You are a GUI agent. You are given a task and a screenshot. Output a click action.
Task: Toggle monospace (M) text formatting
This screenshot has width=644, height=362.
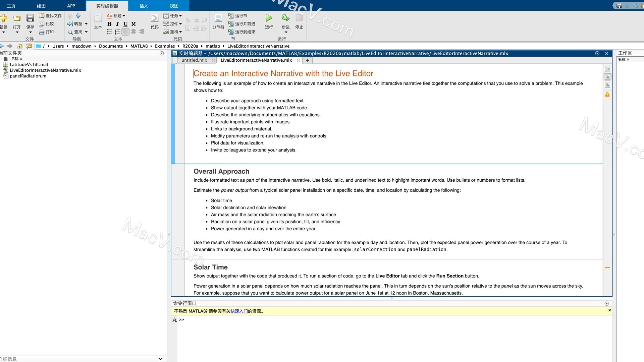(x=133, y=24)
